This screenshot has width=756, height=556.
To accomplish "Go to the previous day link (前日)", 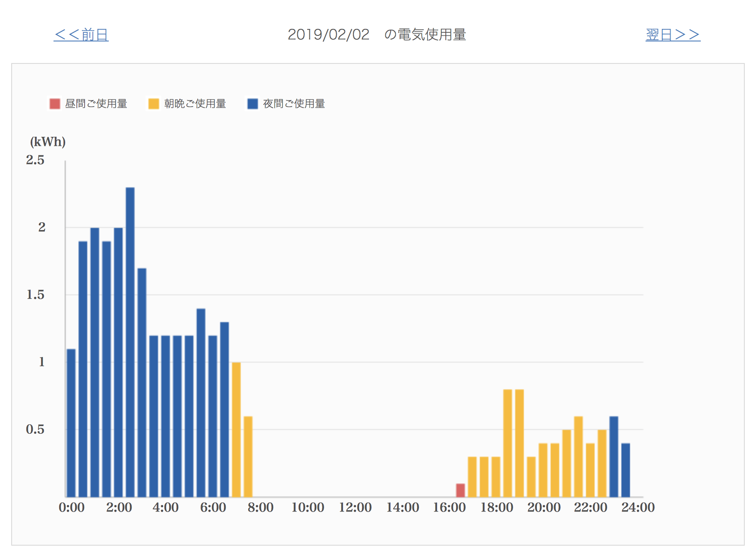I will 81,35.
